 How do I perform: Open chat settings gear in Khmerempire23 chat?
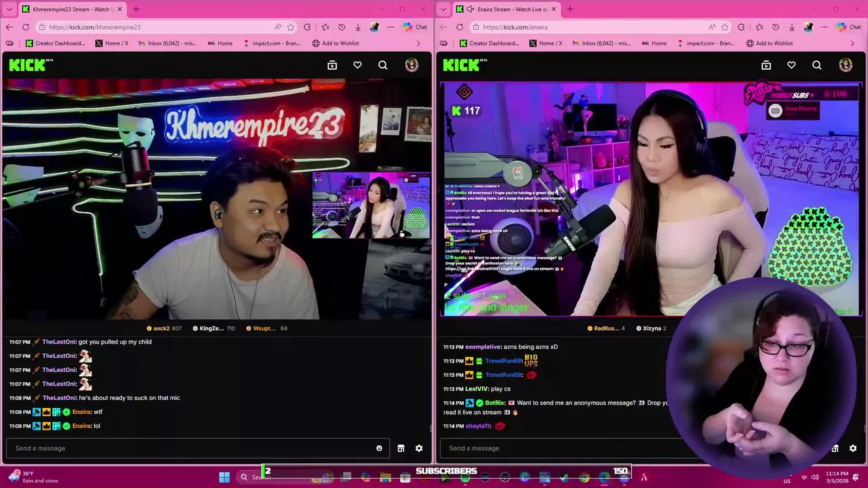click(x=419, y=448)
